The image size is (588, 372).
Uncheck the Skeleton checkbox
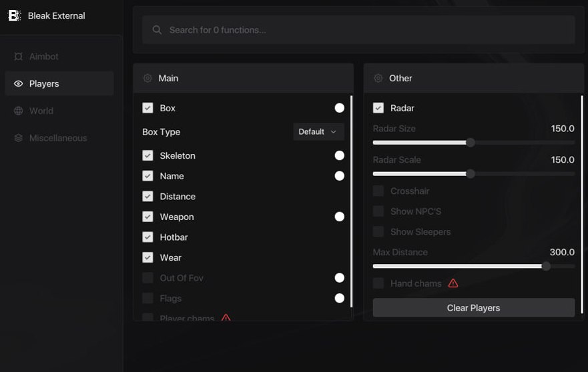click(x=148, y=155)
